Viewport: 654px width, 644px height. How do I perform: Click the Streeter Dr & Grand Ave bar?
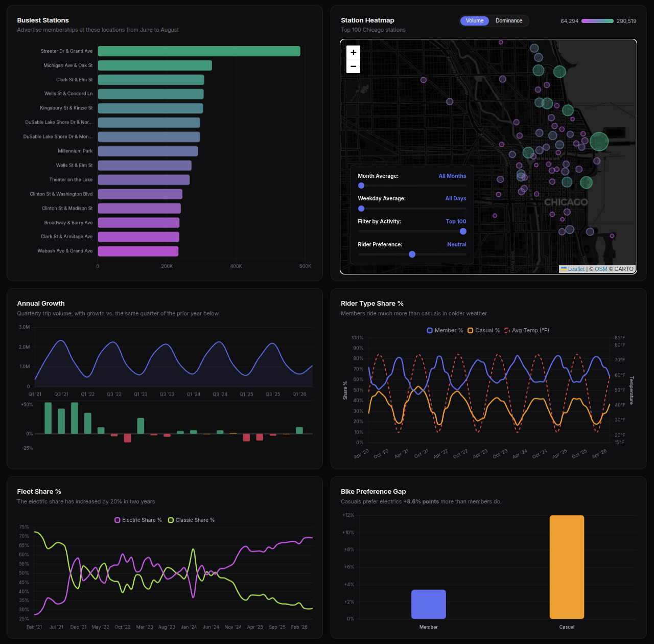click(x=199, y=51)
